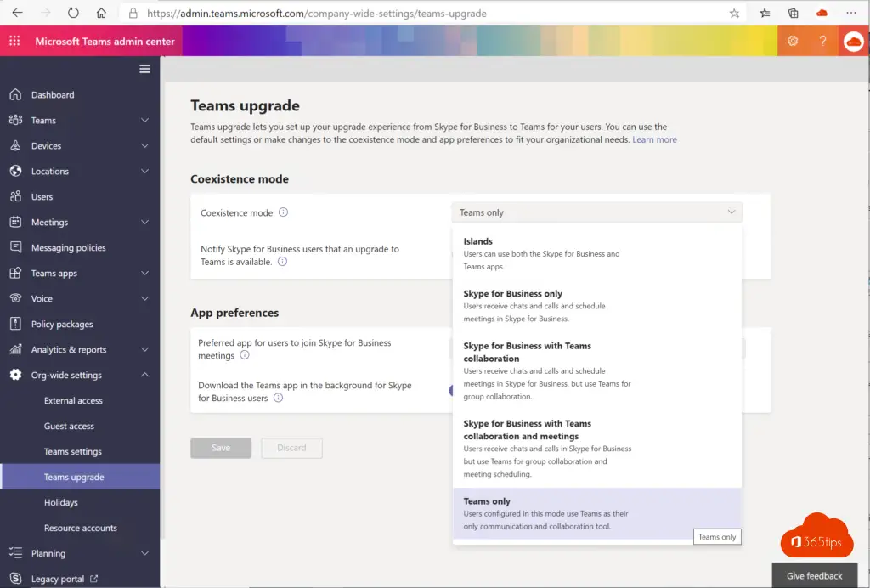Collapse the Org-wide settings section

tap(144, 375)
